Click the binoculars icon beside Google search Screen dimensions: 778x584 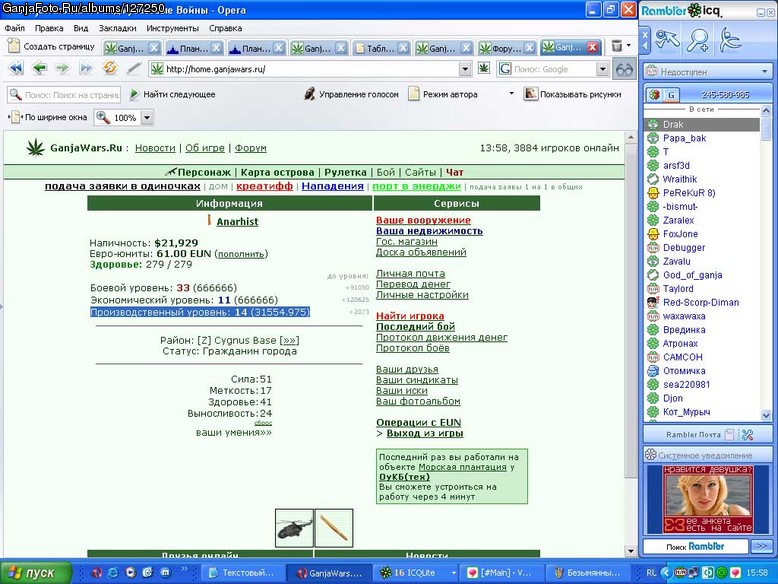point(624,69)
